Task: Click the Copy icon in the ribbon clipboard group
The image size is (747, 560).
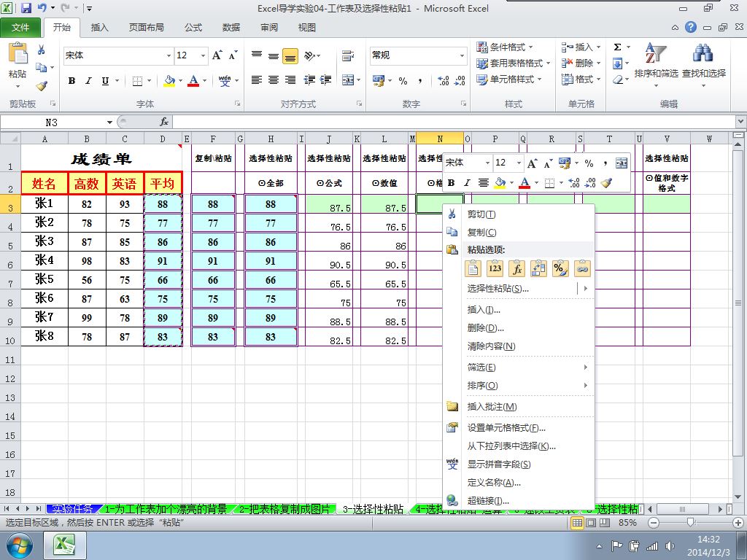Action: click(x=42, y=68)
